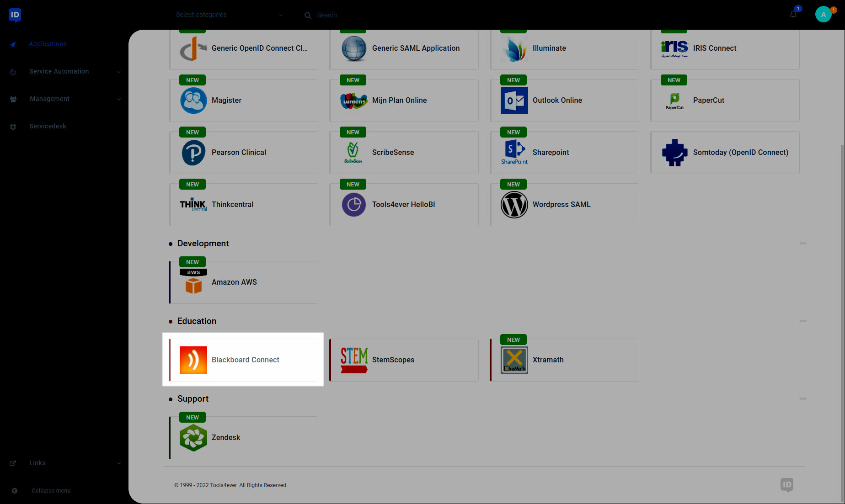This screenshot has height=504, width=845.
Task: Select Somtoday (OpenID Connect) label
Action: tap(741, 153)
